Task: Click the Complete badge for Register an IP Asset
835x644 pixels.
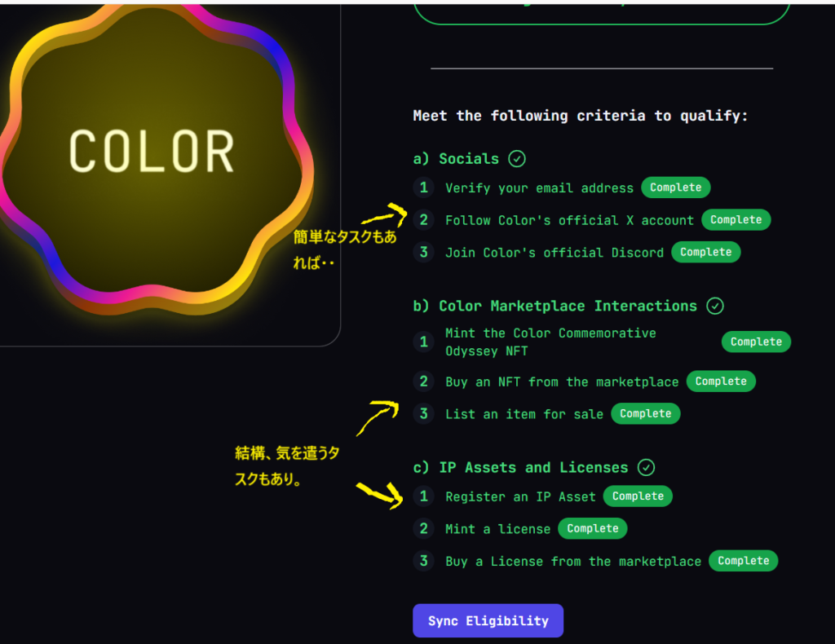Action: click(638, 496)
